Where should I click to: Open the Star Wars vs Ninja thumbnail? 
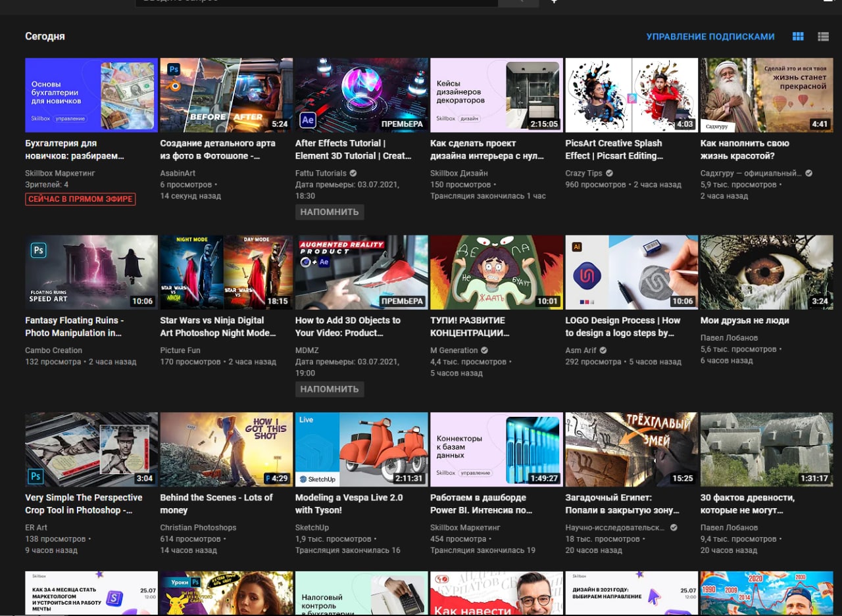point(226,272)
